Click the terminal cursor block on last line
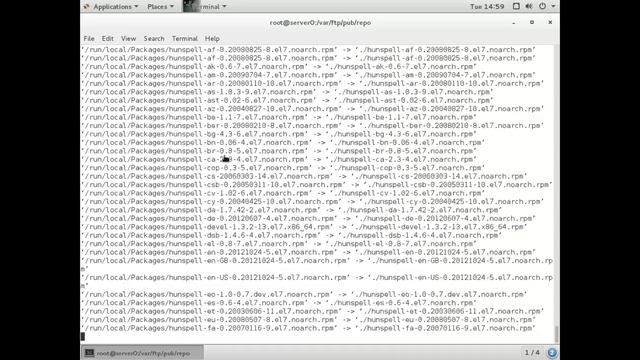Screen dimensions: 640x360 click(83, 336)
